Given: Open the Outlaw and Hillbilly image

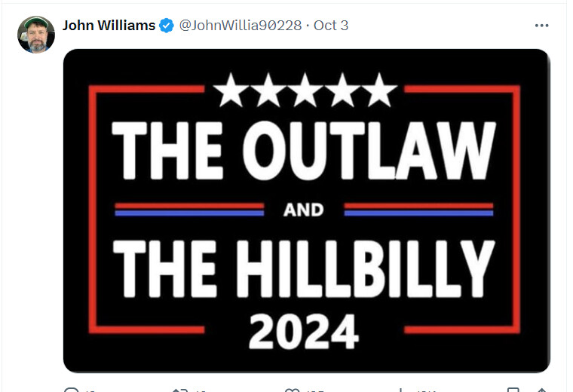Looking at the screenshot, I should [x=307, y=211].
